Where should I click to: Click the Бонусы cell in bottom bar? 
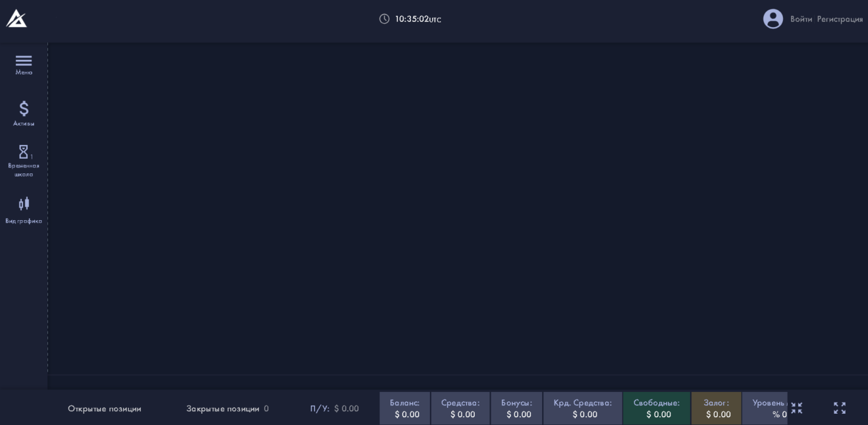(516, 409)
